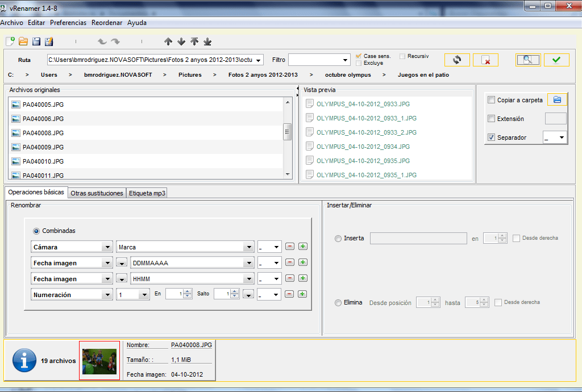Click the open folder toolbar icon
The image size is (582, 392).
point(23,41)
